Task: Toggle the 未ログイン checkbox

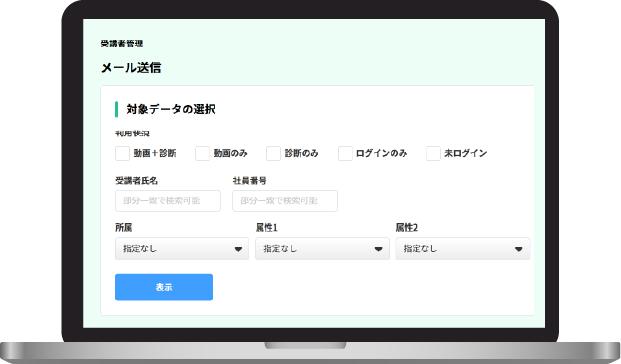Action: (433, 153)
